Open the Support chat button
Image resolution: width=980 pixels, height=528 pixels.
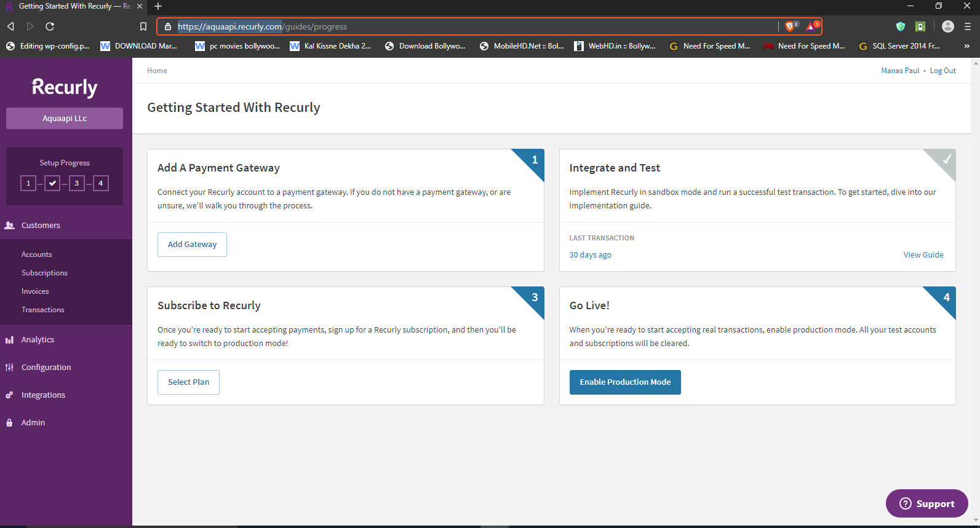[927, 503]
